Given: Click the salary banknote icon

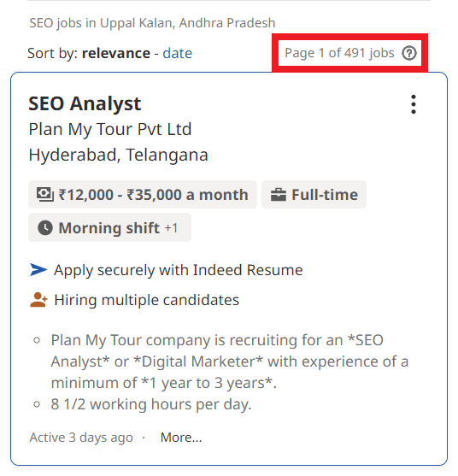Looking at the screenshot, I should (45, 194).
